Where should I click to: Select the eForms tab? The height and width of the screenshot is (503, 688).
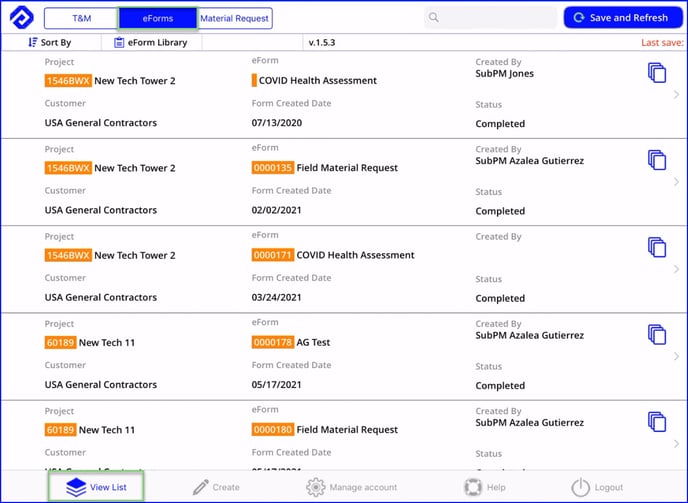pos(158,18)
